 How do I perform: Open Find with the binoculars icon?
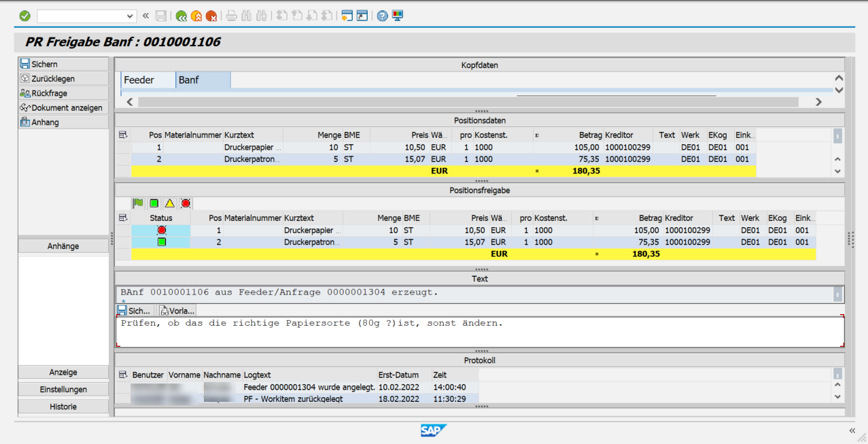[247, 14]
